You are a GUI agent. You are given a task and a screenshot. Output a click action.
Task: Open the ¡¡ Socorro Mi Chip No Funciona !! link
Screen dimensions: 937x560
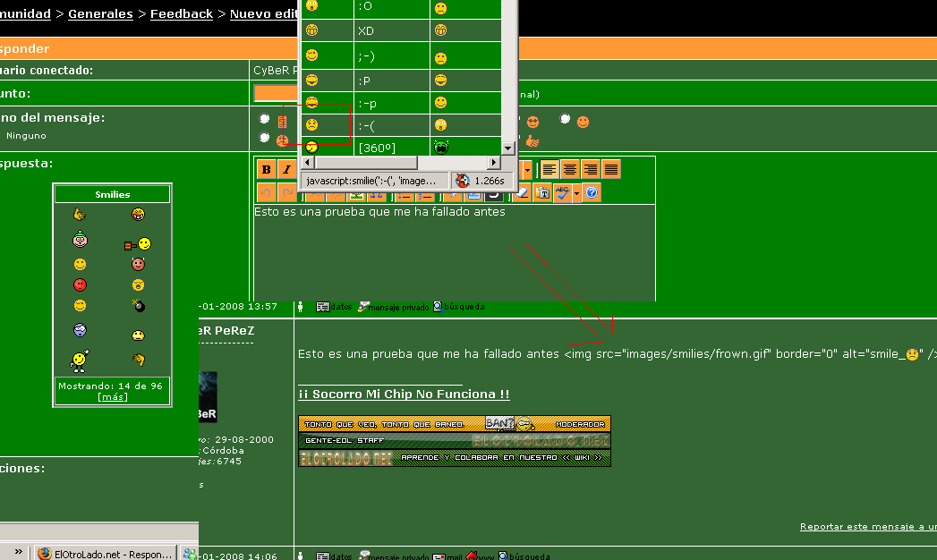[404, 394]
